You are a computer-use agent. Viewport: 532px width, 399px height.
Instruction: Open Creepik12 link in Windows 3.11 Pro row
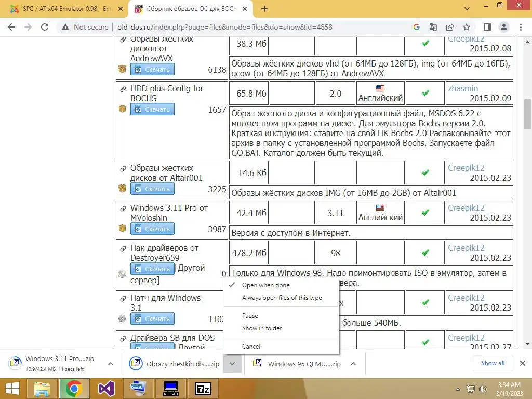466,208
